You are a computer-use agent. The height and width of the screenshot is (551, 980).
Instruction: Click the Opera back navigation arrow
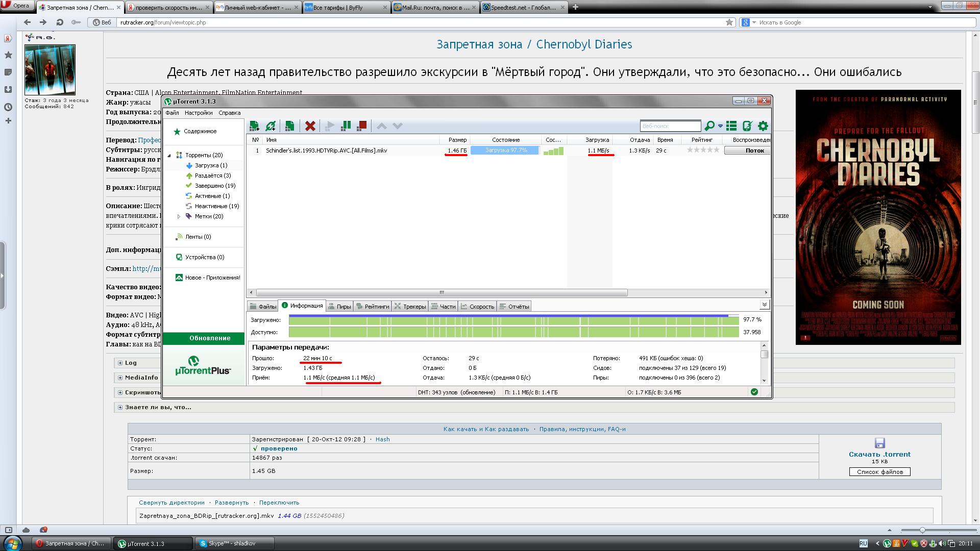point(27,22)
